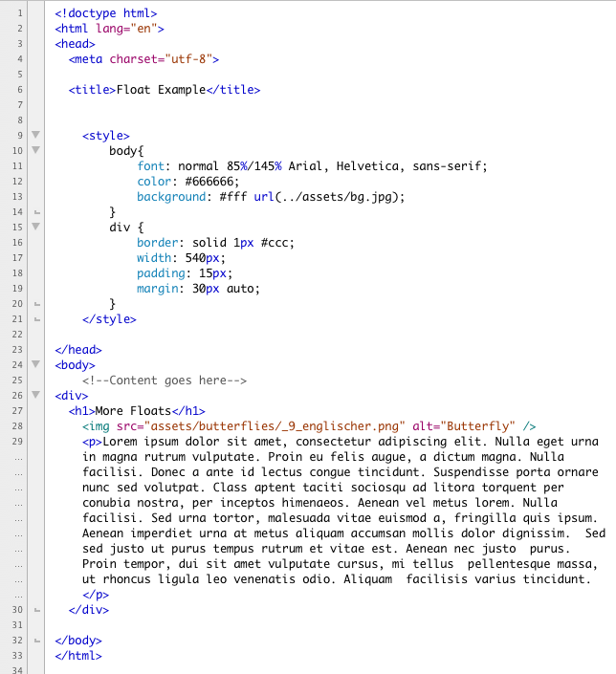Click line number 29 in the gutter

click(17, 442)
